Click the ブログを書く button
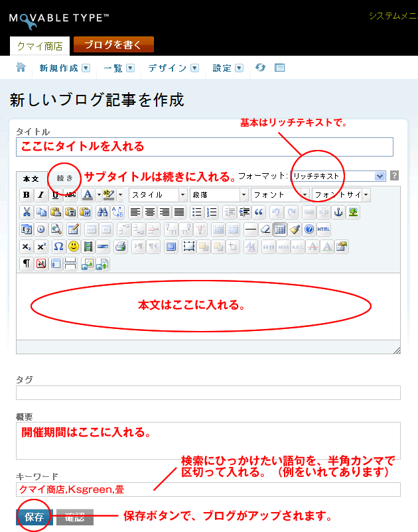Viewport: 418px width, 532px height. coord(113,45)
